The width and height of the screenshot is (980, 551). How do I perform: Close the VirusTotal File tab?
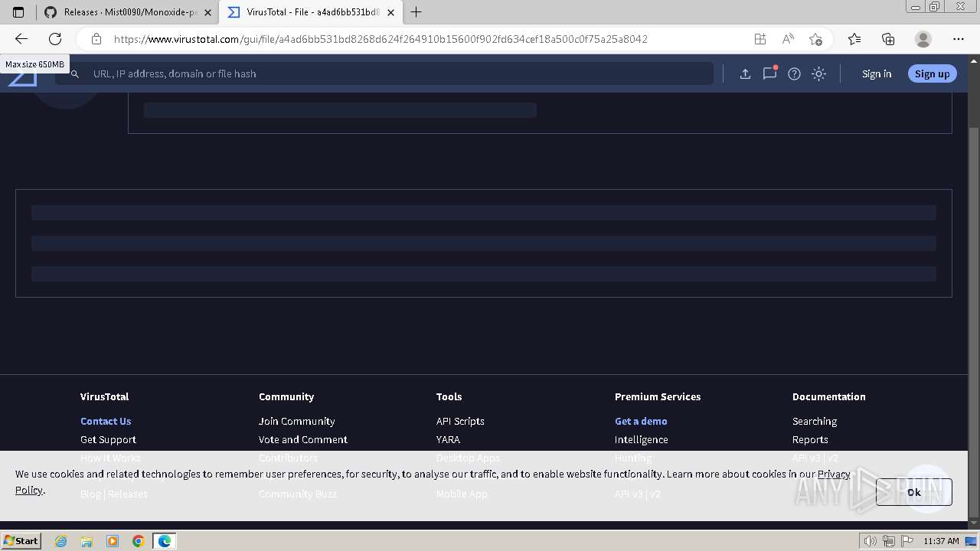point(391,12)
